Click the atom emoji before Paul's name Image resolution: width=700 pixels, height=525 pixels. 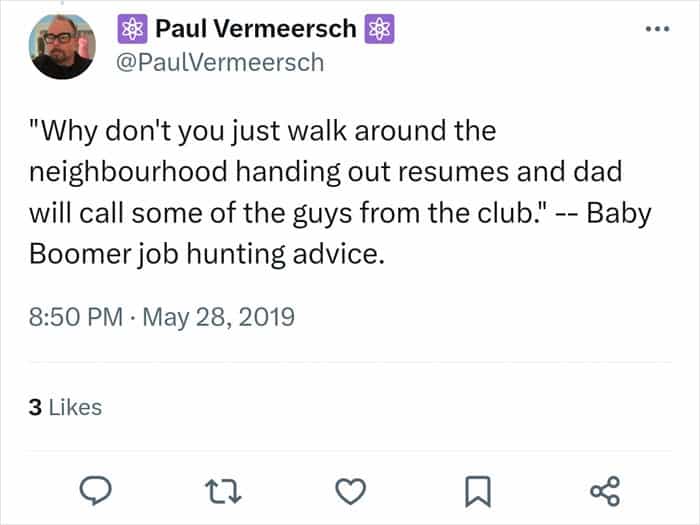132,29
